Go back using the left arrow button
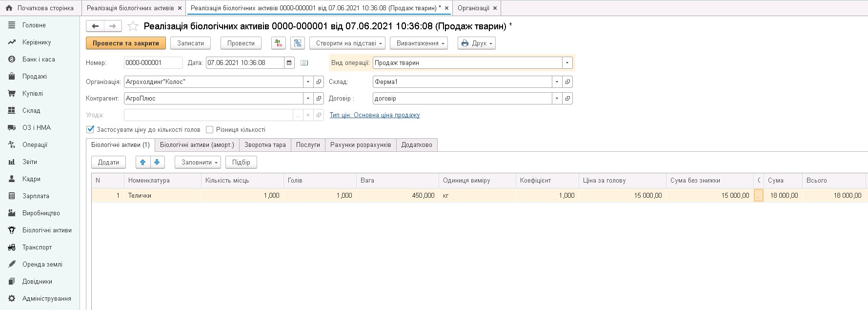The image size is (868, 310). click(95, 26)
